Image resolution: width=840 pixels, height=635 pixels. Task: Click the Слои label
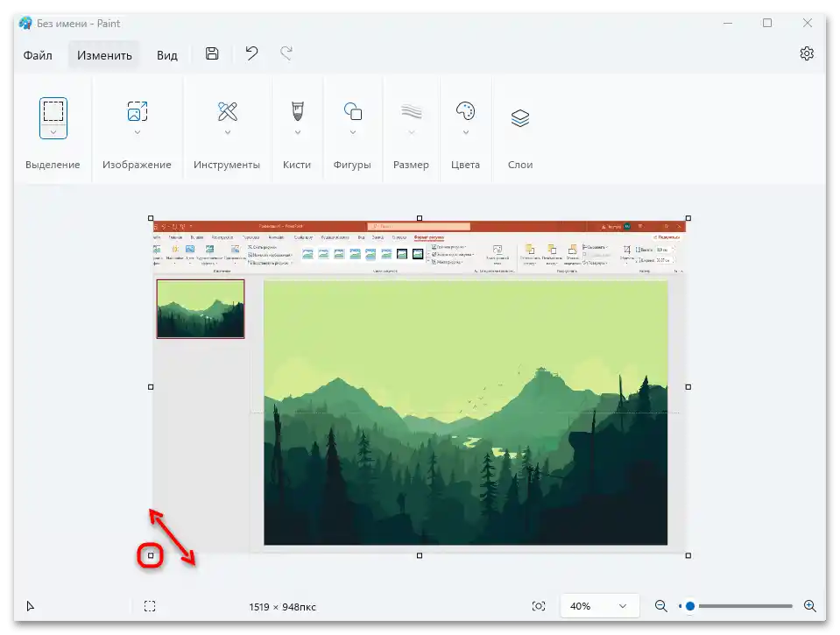pyautogui.click(x=520, y=165)
